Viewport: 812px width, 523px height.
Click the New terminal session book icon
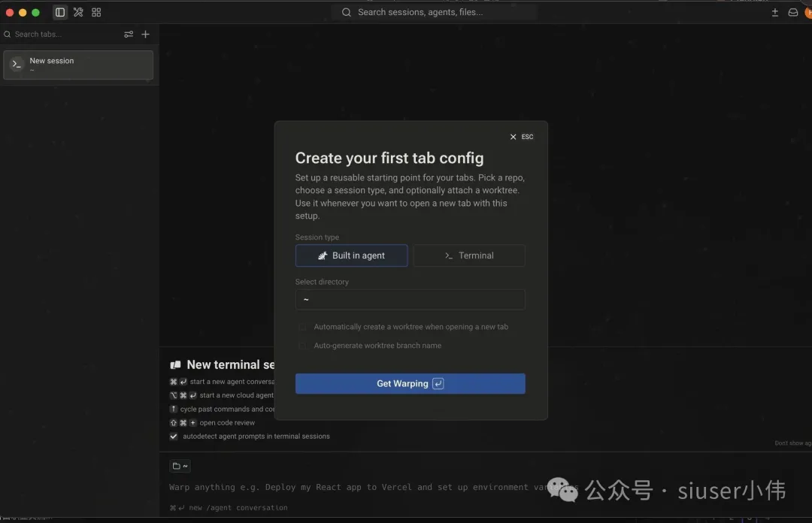click(175, 364)
